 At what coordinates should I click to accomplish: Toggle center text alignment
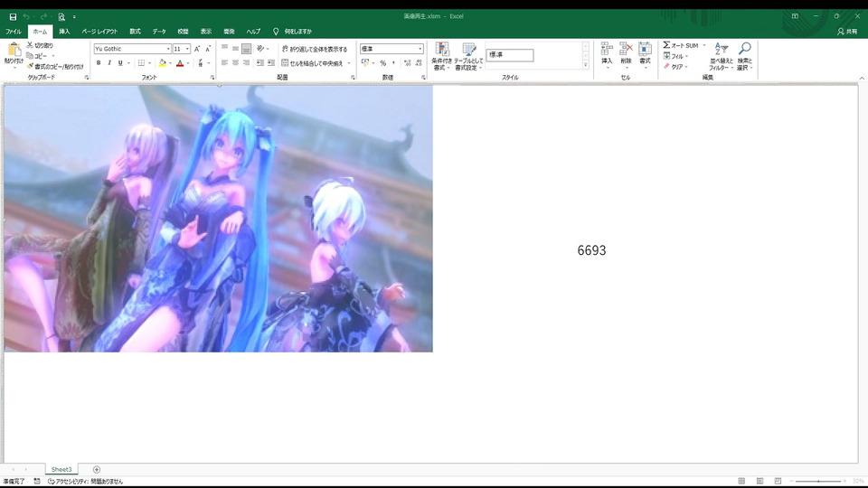pyautogui.click(x=236, y=63)
